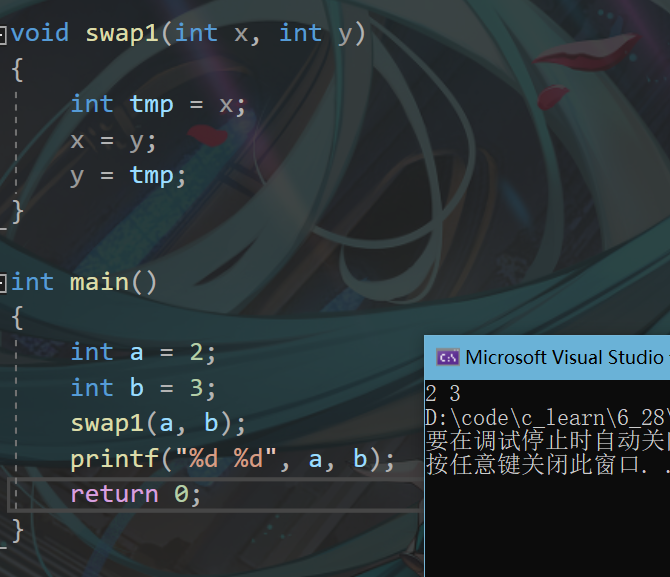
Task: Click the 'int b = 3;' line
Action: tap(144, 388)
